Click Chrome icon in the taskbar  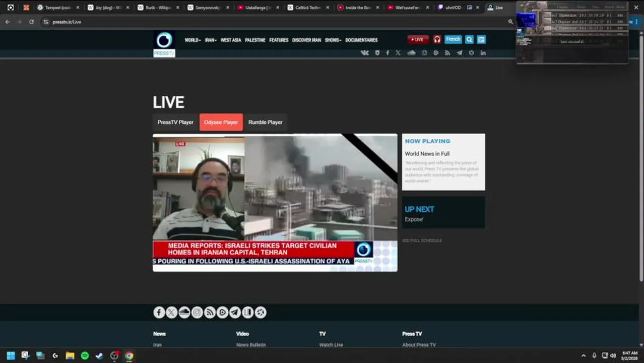129,355
